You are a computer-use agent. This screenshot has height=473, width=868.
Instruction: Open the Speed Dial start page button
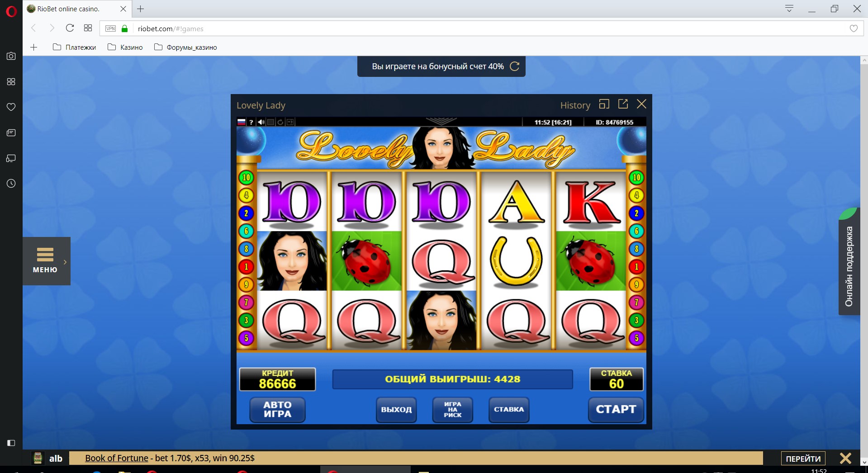click(88, 28)
